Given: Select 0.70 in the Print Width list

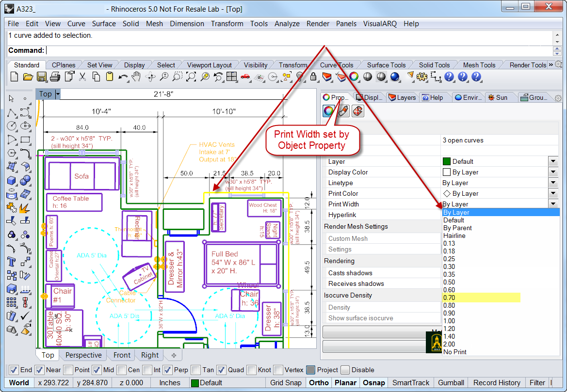Looking at the screenshot, I should [x=501, y=298].
